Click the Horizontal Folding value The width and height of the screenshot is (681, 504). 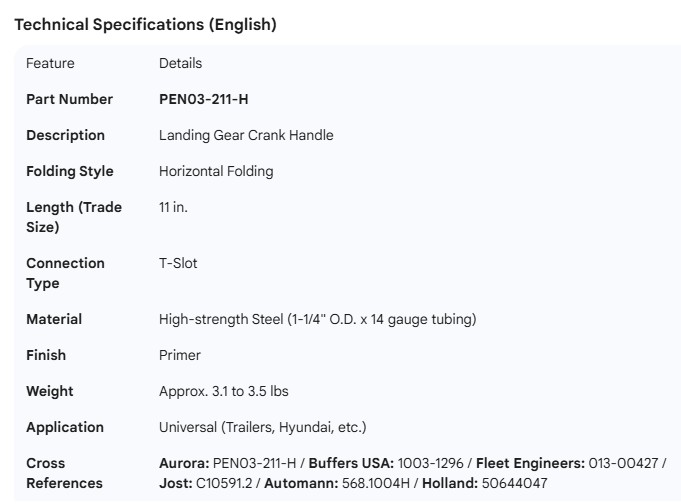click(216, 171)
